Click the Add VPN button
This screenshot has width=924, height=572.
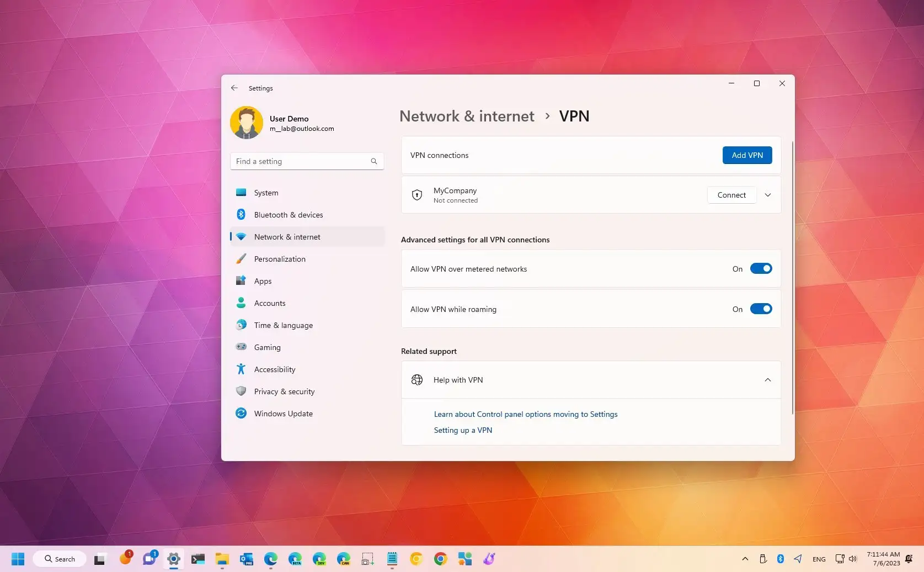pyautogui.click(x=747, y=155)
